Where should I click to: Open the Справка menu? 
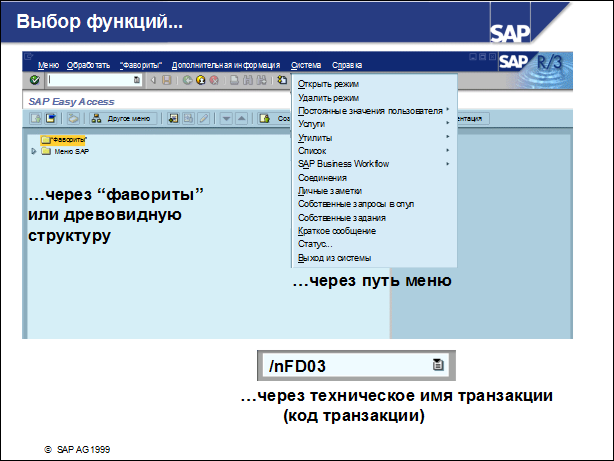coord(346,64)
